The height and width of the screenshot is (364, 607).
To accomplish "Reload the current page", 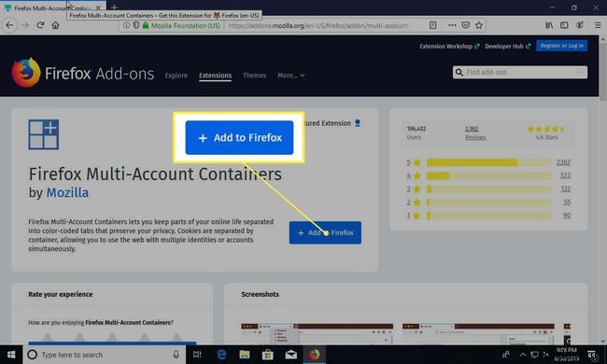I will click(40, 25).
